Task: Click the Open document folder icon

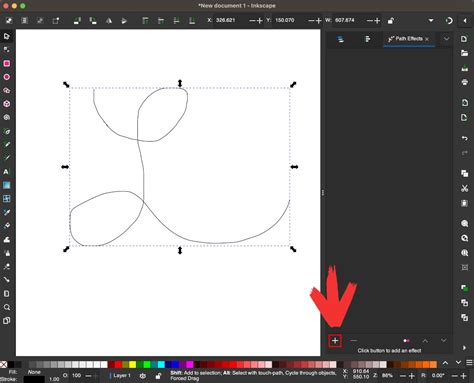Action: click(x=464, y=53)
